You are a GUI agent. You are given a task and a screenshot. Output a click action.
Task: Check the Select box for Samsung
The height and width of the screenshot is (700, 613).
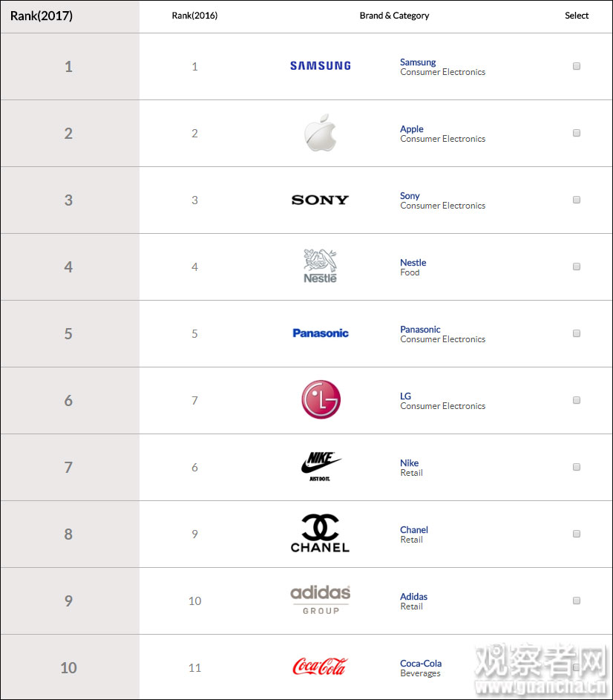(x=577, y=66)
